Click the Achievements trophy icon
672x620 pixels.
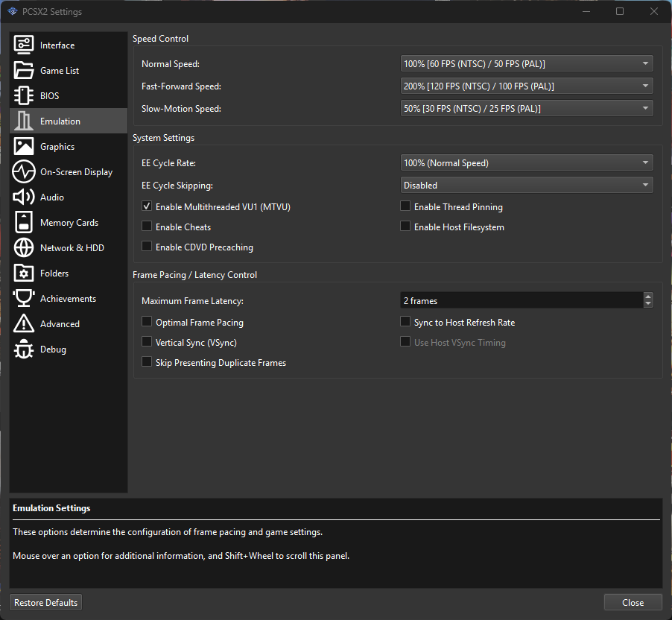click(x=24, y=298)
